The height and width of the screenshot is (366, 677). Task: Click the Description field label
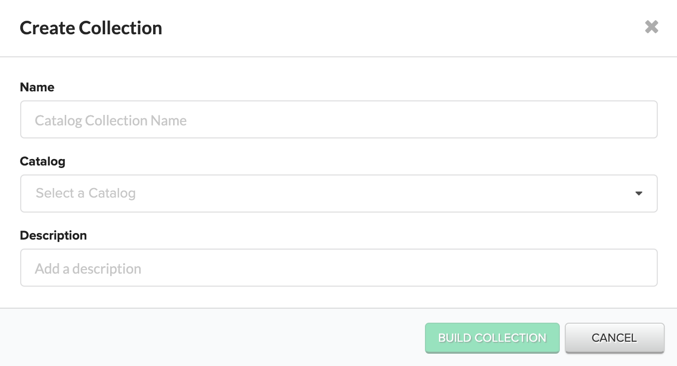[53, 235]
